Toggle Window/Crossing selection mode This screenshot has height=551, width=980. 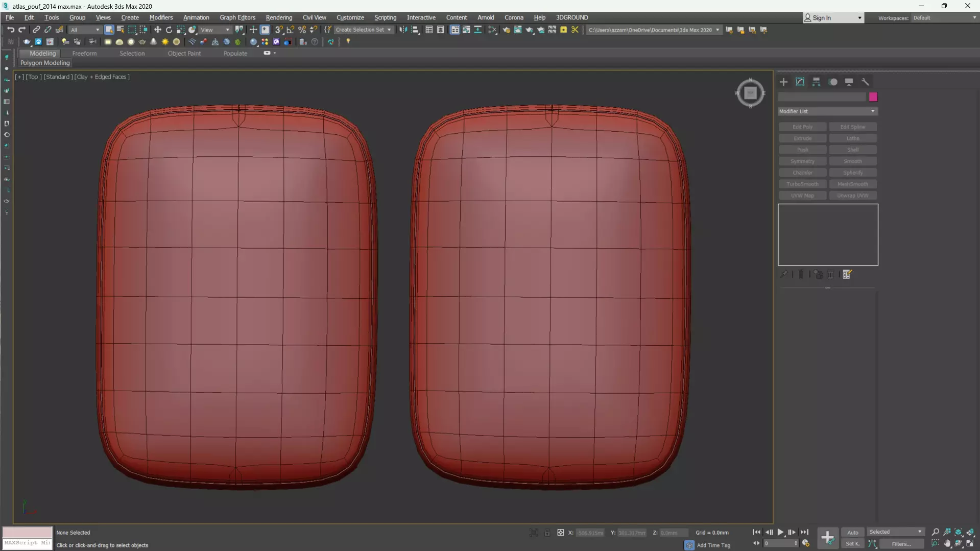click(144, 30)
